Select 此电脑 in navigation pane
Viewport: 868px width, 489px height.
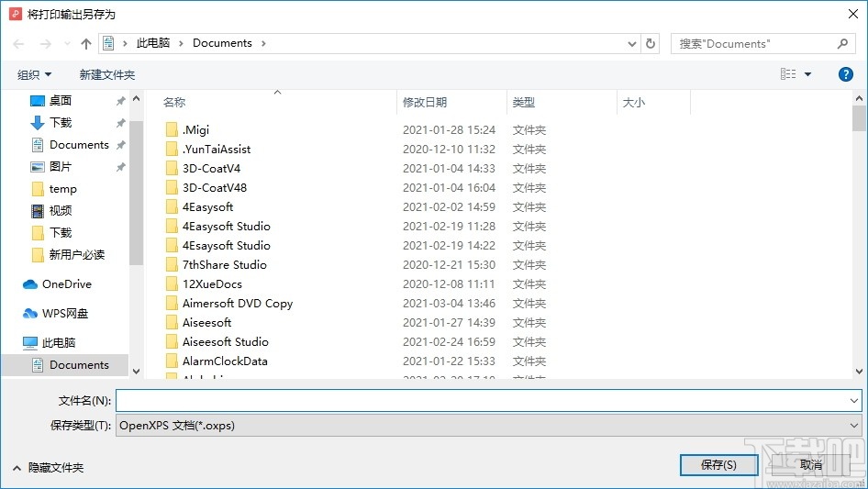(x=58, y=343)
